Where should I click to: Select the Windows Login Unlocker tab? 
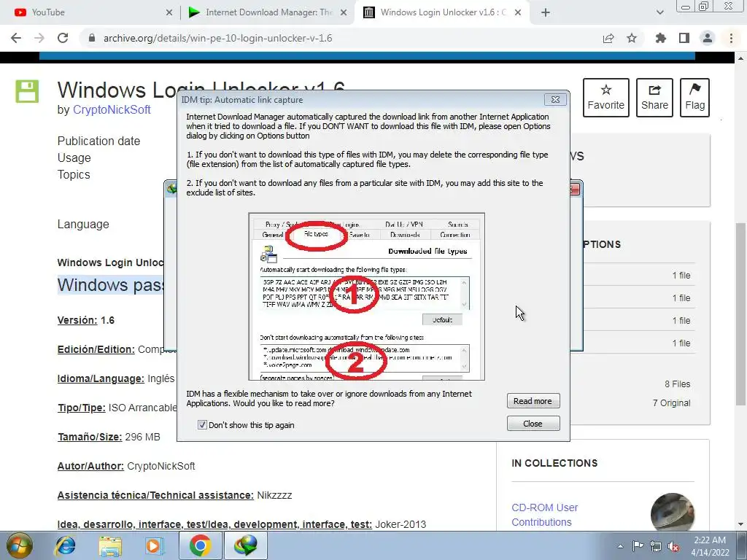[443, 12]
